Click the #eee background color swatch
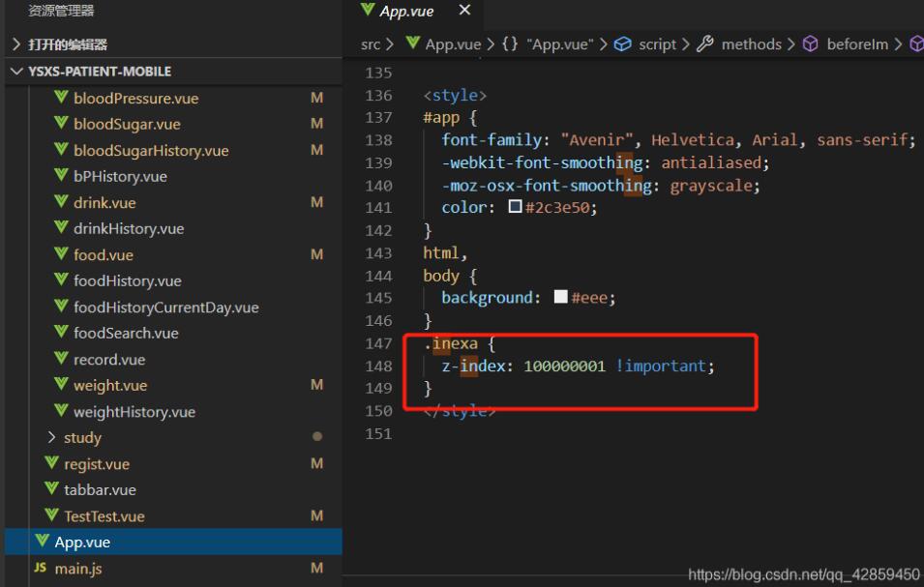This screenshot has width=924, height=587. (560, 298)
